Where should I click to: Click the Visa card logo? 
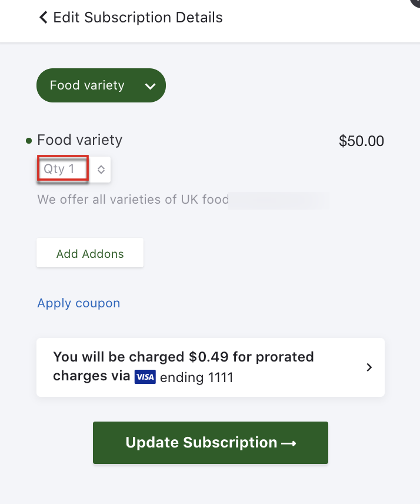[145, 377]
